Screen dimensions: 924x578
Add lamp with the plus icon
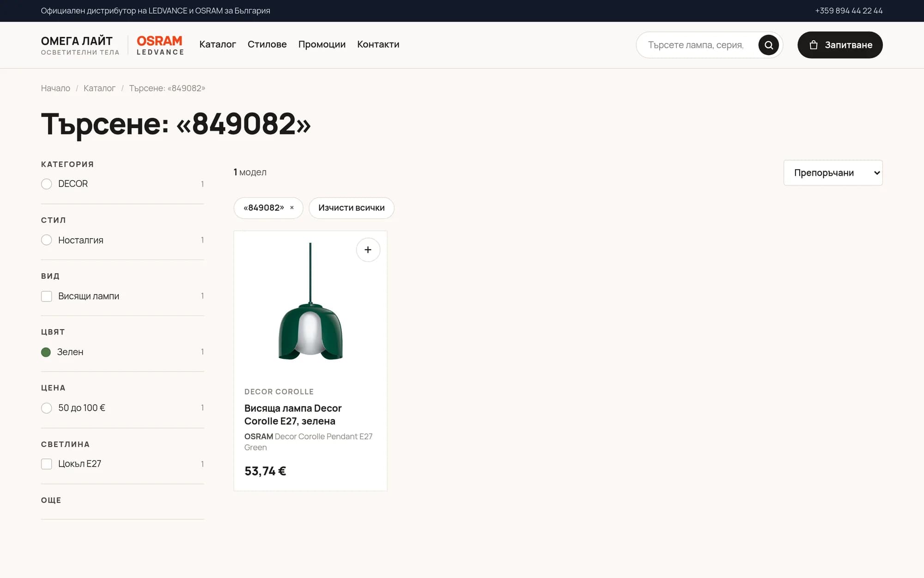(x=368, y=250)
